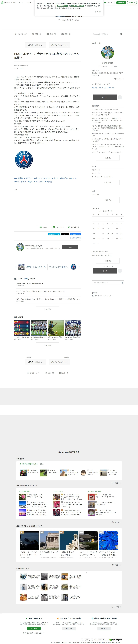This screenshot has width=138, height=644.
Task: Expand '一覧を見る' under 最新の記事
Action: pyautogui.click(x=108, y=158)
